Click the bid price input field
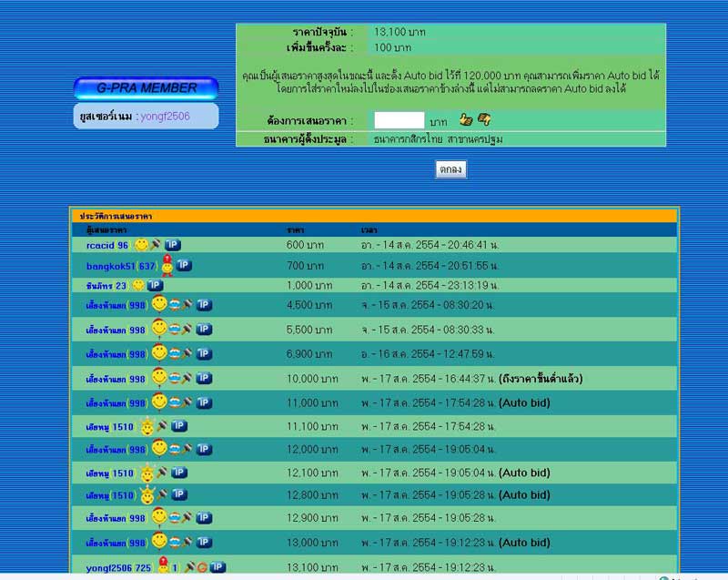Viewport: 728px width, 580px height. click(399, 120)
